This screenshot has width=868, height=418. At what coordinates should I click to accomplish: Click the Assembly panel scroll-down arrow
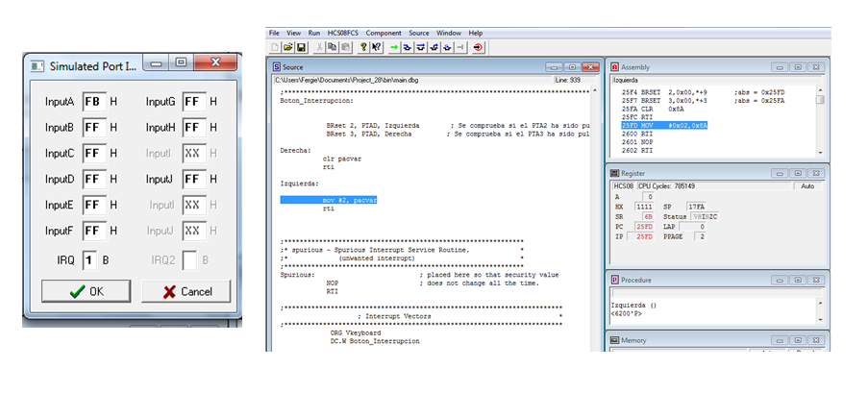(x=820, y=152)
